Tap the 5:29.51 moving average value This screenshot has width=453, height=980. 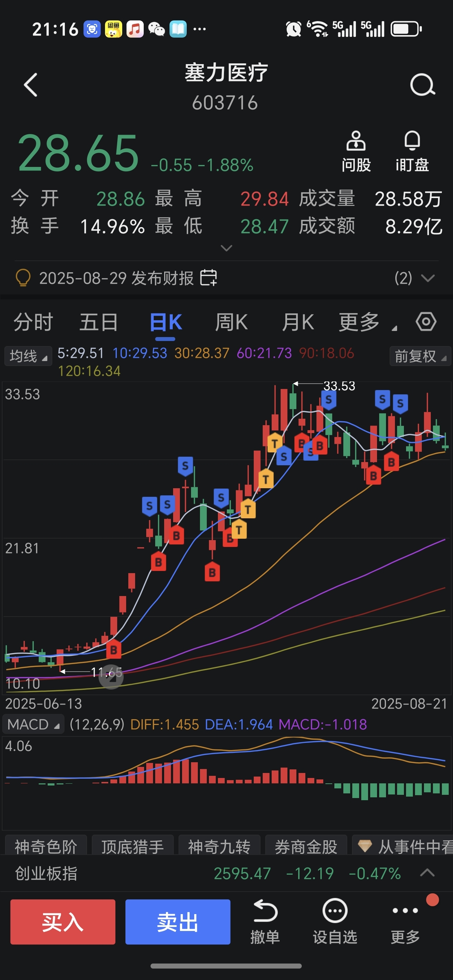(x=81, y=353)
